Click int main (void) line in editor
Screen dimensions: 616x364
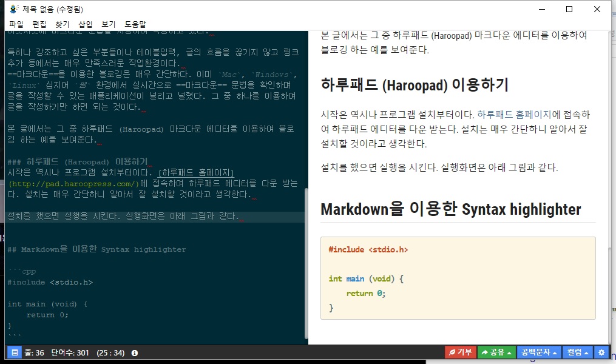[x=47, y=304]
